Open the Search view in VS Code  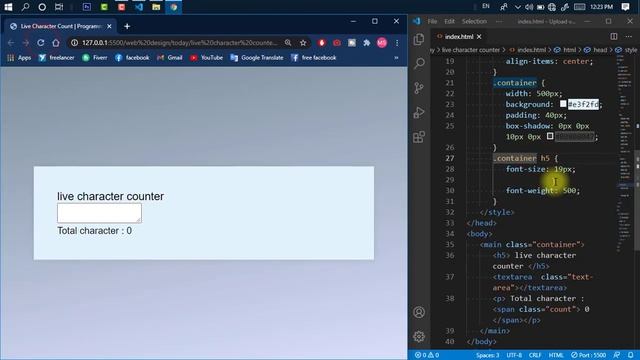[419, 63]
